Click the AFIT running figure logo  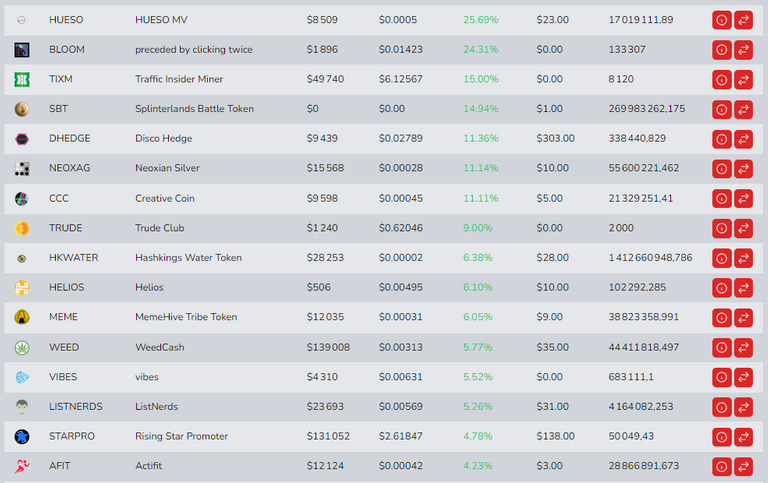coord(22,466)
